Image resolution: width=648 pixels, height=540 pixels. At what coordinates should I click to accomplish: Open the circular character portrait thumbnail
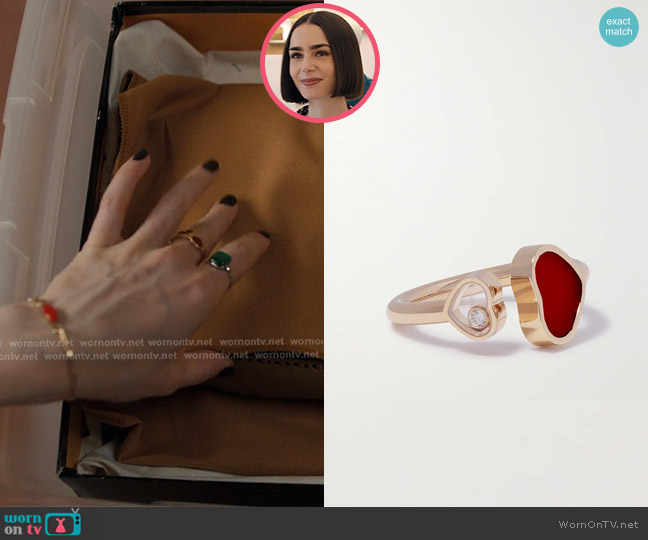click(x=320, y=63)
